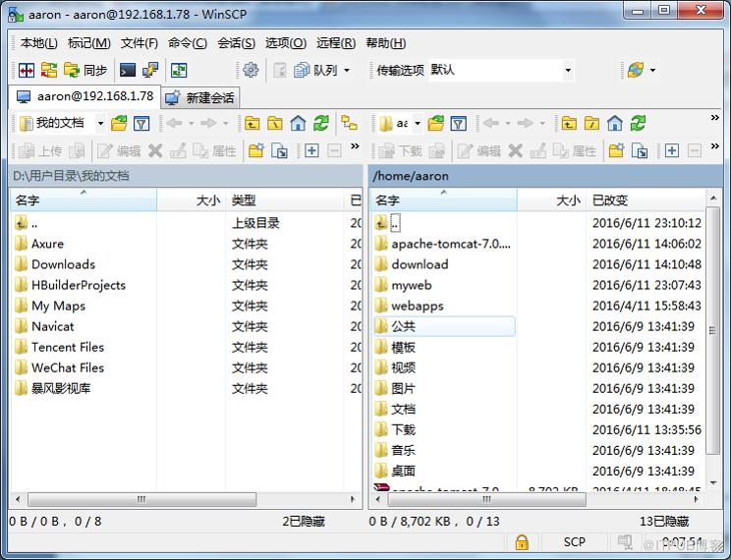The image size is (731, 560).
Task: Open the 标记(M) menu
Action: pyautogui.click(x=89, y=43)
